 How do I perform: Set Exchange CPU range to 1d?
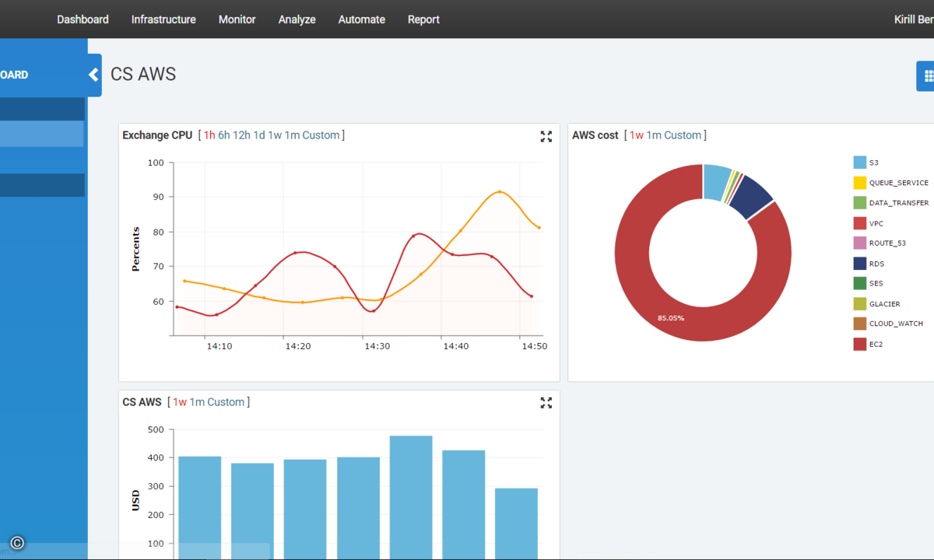click(x=259, y=135)
